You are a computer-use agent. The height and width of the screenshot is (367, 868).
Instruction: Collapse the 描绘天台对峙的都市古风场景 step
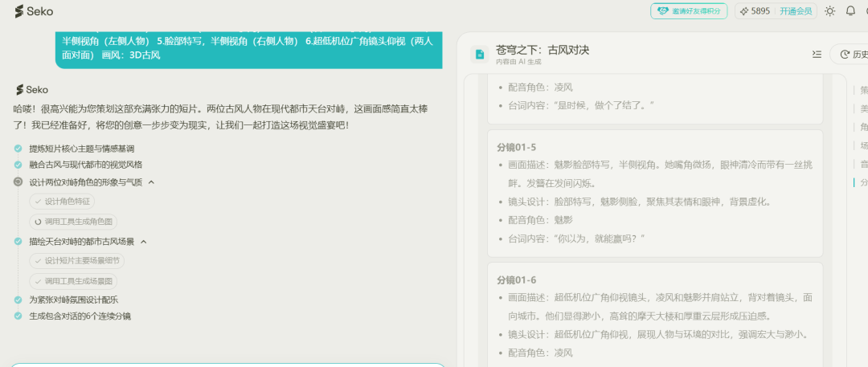[x=143, y=242]
